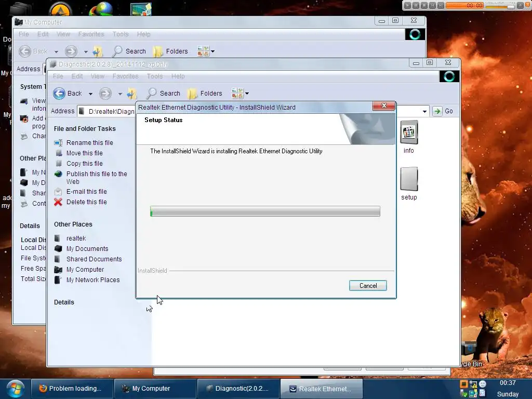Expand address bar dropdown in Diagnostic window

(424, 111)
